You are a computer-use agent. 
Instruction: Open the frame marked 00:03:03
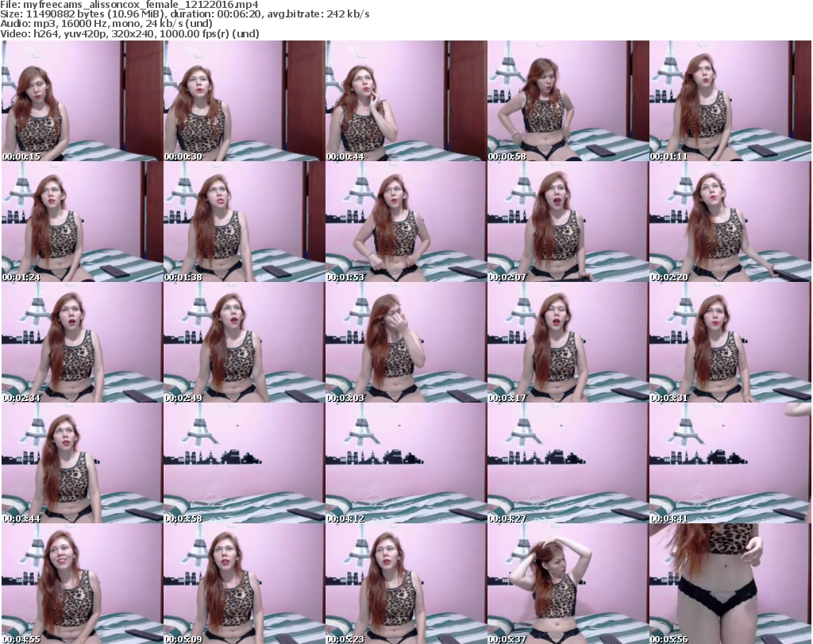pos(406,342)
